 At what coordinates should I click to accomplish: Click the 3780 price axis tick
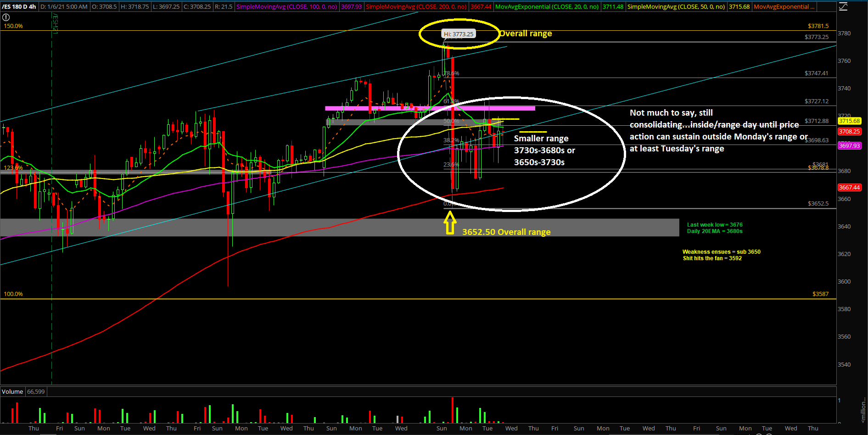pyautogui.click(x=844, y=33)
